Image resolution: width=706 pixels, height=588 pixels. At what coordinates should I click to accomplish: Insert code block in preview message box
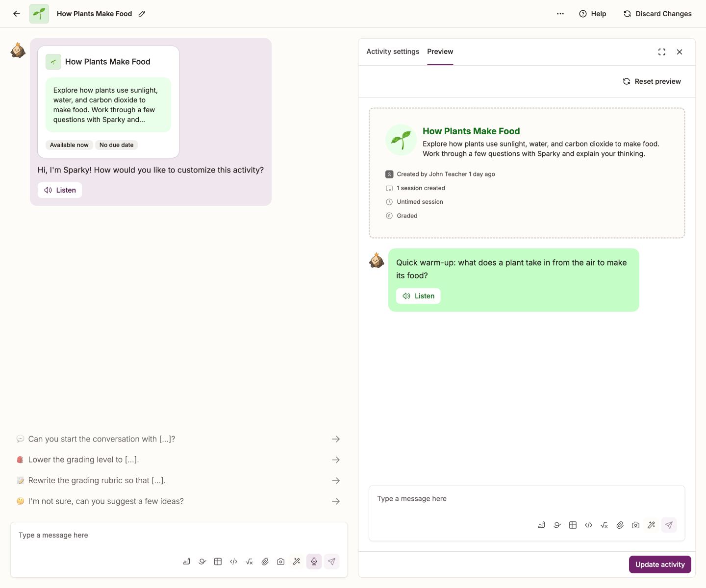pos(588,525)
